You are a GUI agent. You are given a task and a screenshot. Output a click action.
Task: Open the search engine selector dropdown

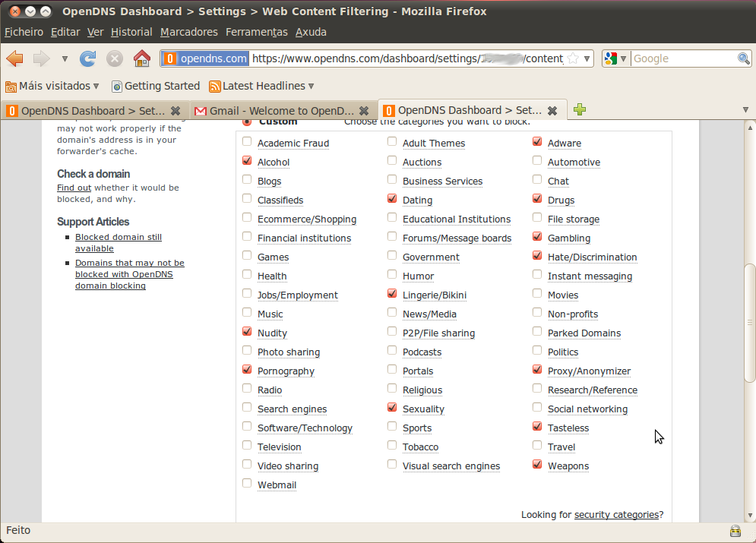click(x=623, y=58)
